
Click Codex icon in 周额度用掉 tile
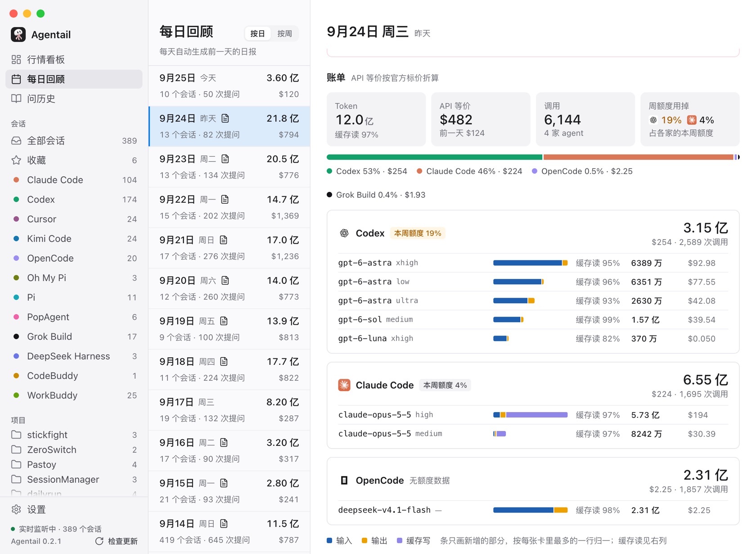(x=653, y=120)
